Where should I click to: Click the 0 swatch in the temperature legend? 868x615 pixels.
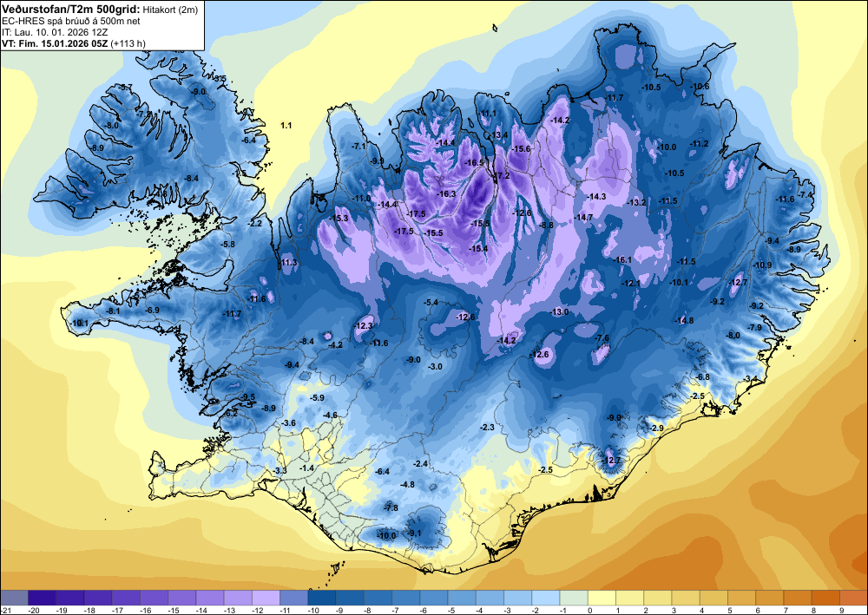(x=602, y=598)
